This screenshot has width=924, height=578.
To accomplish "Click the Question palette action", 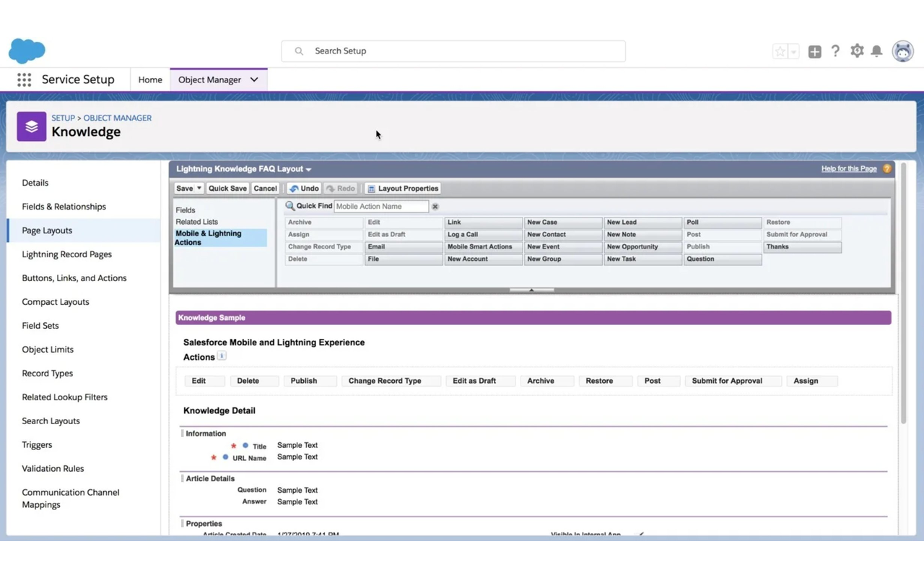I will coord(723,259).
